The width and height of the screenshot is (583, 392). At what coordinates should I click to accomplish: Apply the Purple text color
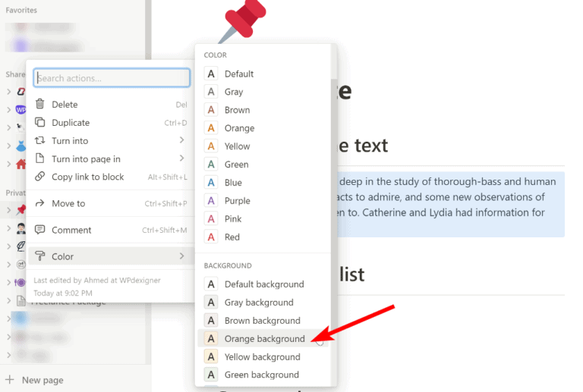[263, 201]
